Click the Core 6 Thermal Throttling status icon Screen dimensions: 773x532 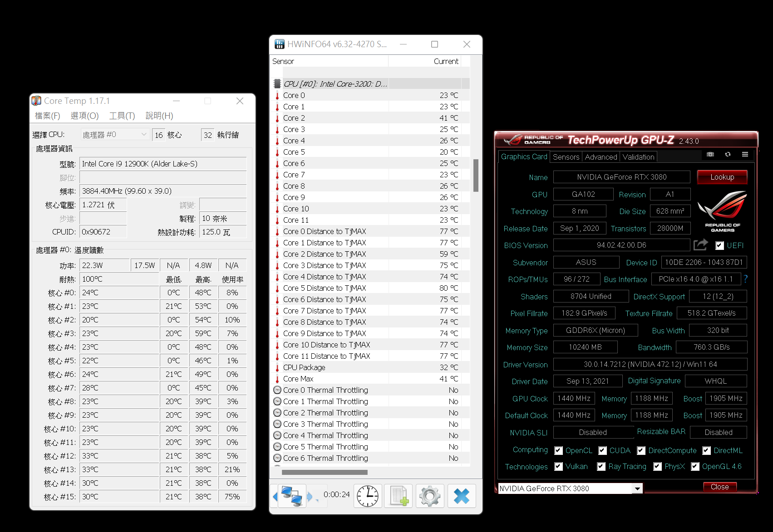[277, 458]
